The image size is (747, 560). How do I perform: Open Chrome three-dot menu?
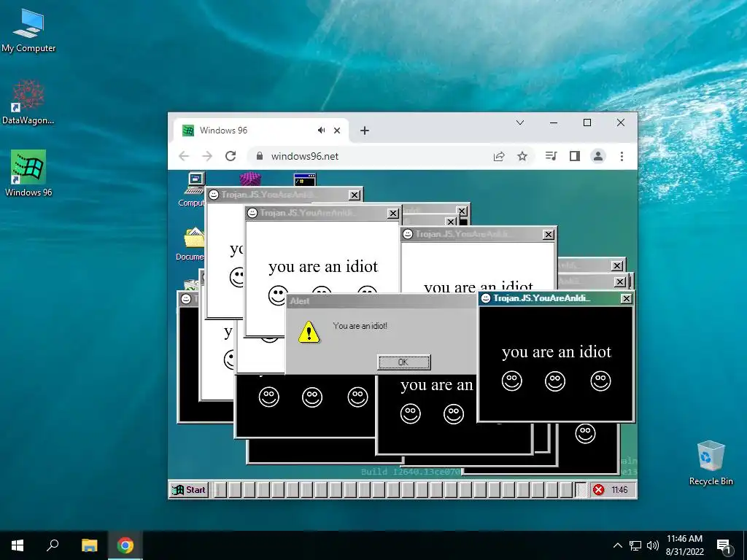[622, 156]
